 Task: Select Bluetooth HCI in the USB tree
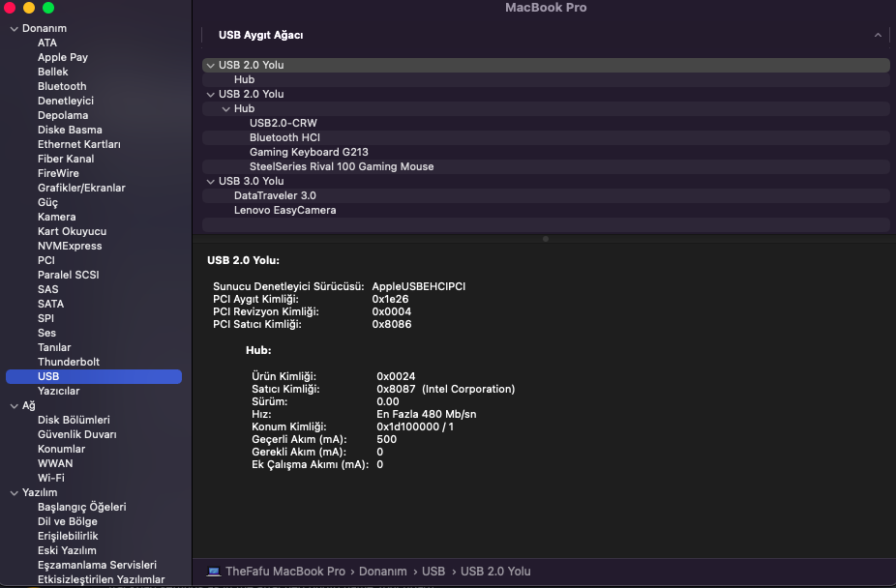click(284, 137)
